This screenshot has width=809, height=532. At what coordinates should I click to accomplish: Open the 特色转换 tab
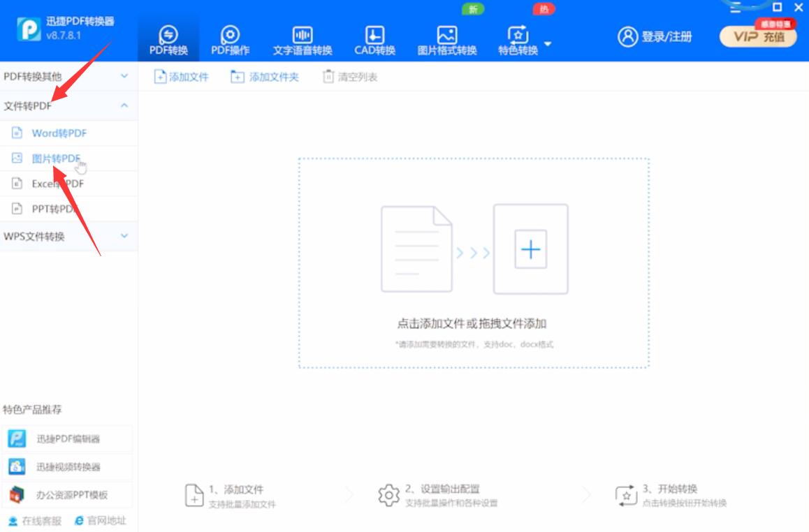[518, 40]
